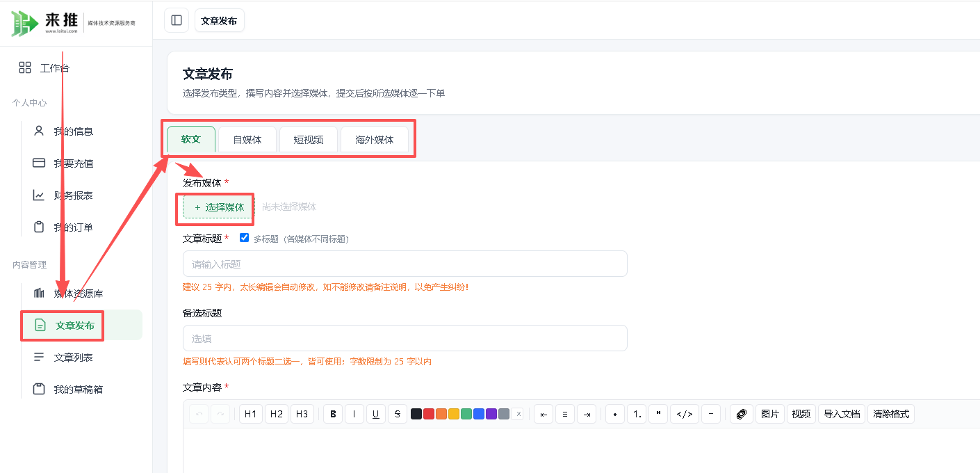Click the 文章发布 document icon
This screenshot has width=980, height=473.
coord(40,325)
